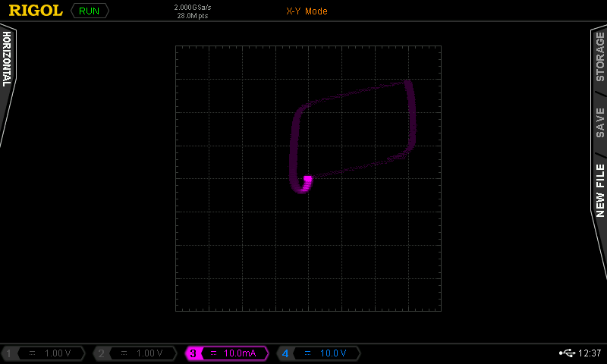
Task: Expand the HORIZONTAL side panel
Action: coord(7,59)
